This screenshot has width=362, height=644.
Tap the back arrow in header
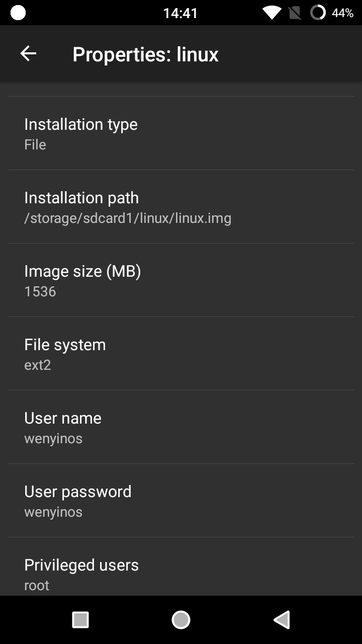point(28,54)
